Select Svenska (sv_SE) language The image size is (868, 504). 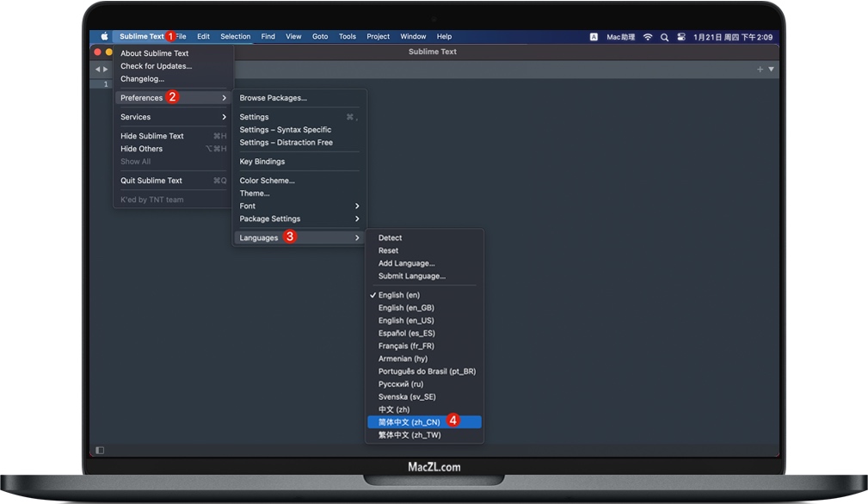click(x=425, y=396)
